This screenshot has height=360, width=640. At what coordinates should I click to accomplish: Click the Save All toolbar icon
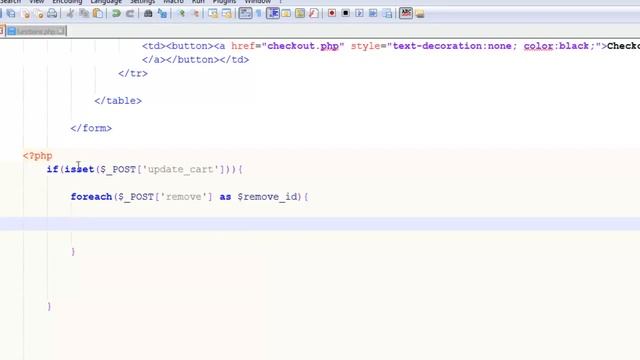(x=11, y=13)
